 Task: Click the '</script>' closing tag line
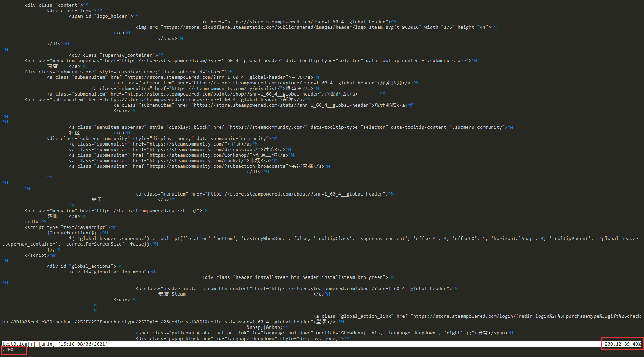click(40, 255)
